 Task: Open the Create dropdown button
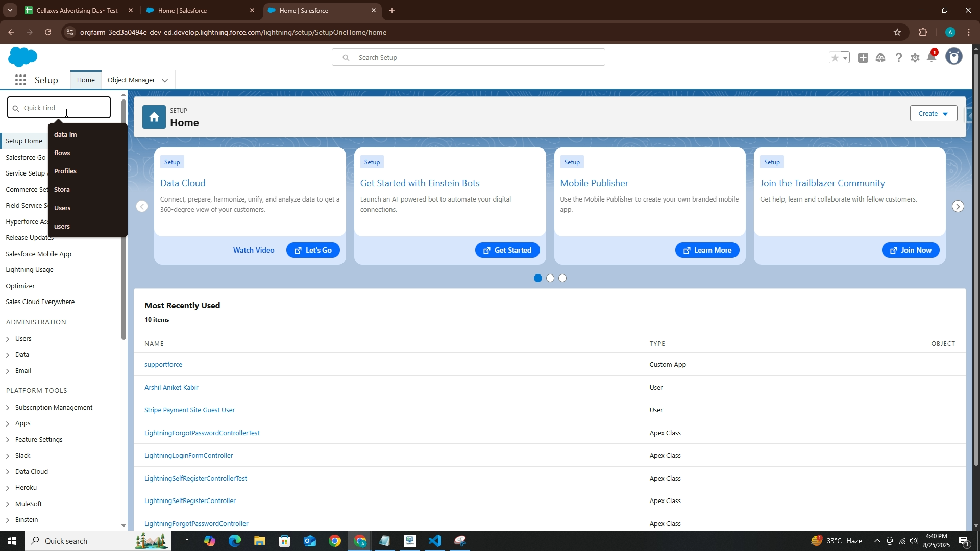click(x=933, y=113)
